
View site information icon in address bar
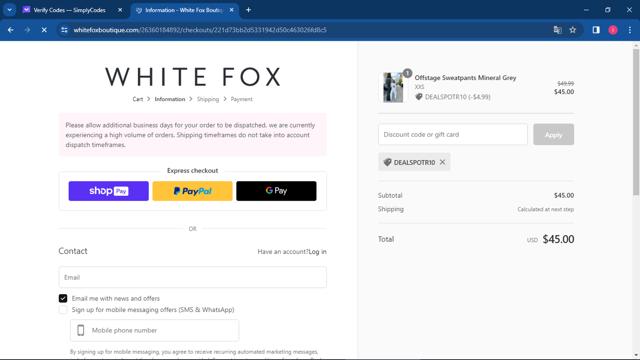coord(64,30)
